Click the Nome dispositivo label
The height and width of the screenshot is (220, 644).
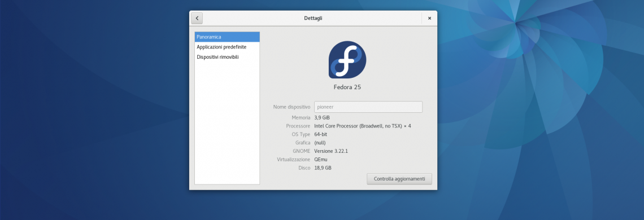coord(291,107)
